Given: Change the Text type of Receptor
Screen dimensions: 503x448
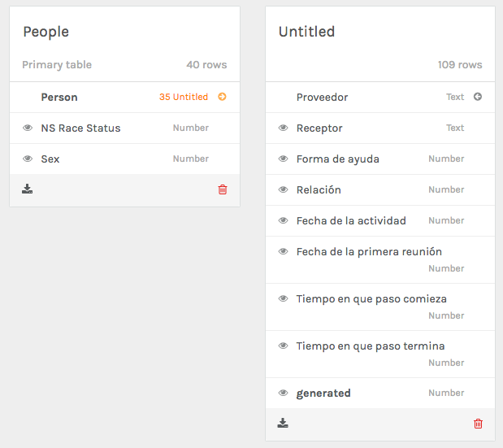Looking at the screenshot, I should pyautogui.click(x=455, y=128).
